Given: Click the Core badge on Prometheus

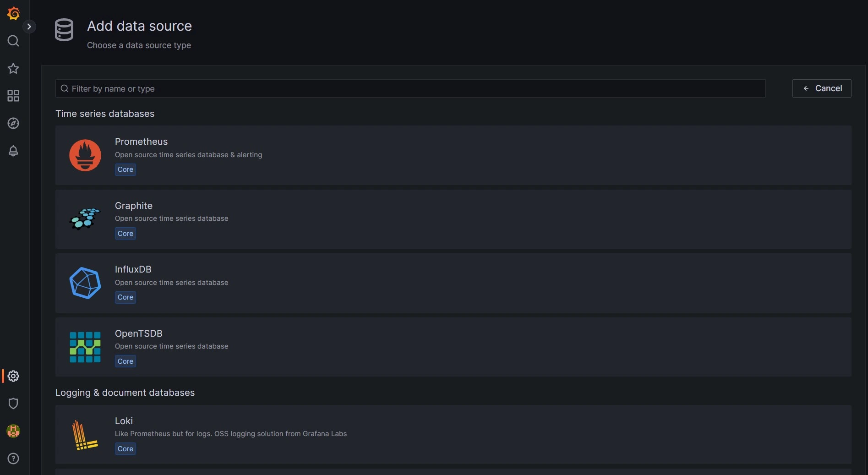Looking at the screenshot, I should [x=125, y=169].
